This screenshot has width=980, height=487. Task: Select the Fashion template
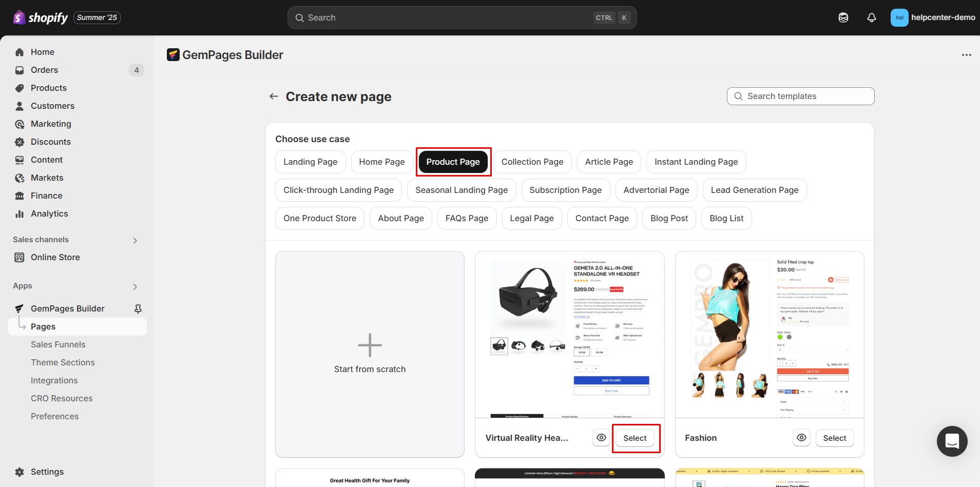click(x=834, y=438)
